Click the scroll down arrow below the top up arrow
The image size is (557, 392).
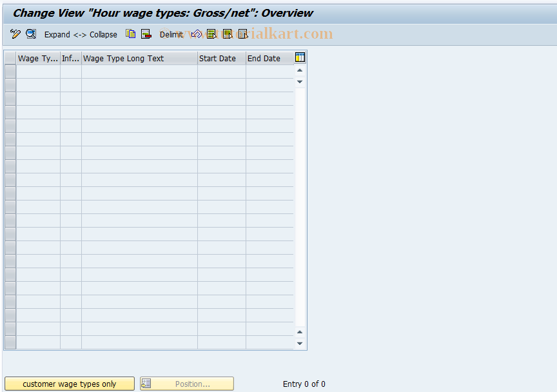point(300,82)
